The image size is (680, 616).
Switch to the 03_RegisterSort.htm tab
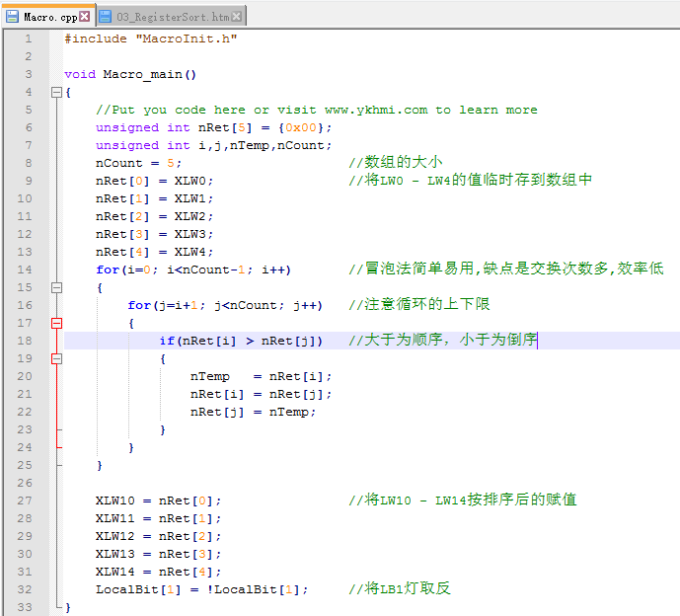pyautogui.click(x=173, y=17)
